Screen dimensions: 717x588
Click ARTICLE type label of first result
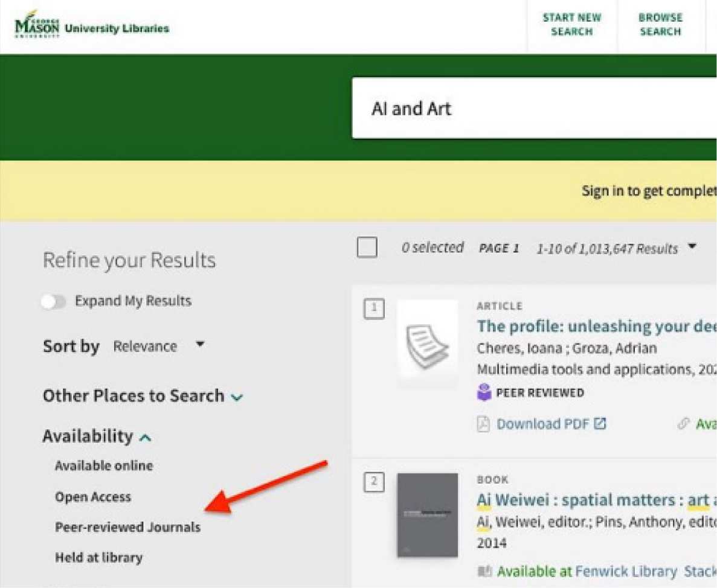click(500, 305)
